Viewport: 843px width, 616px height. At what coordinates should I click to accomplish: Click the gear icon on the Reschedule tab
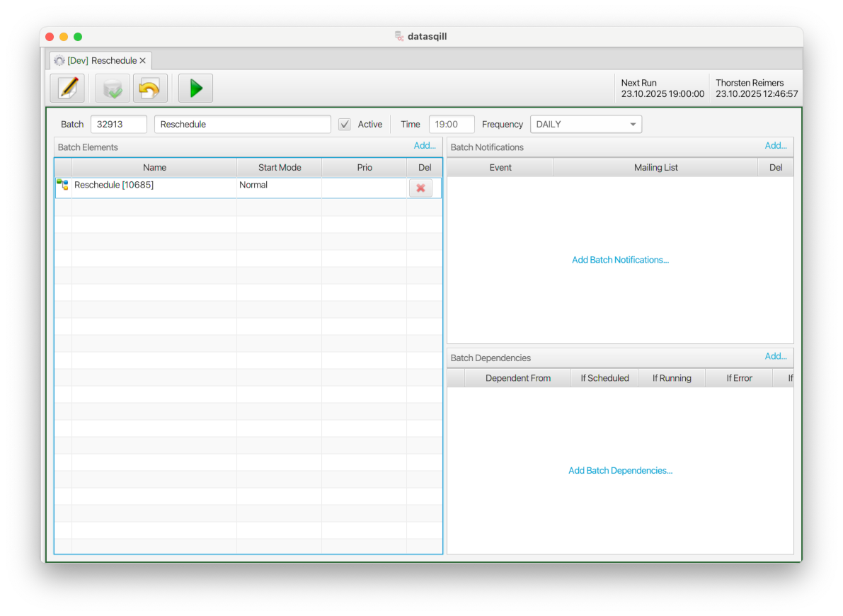(59, 60)
